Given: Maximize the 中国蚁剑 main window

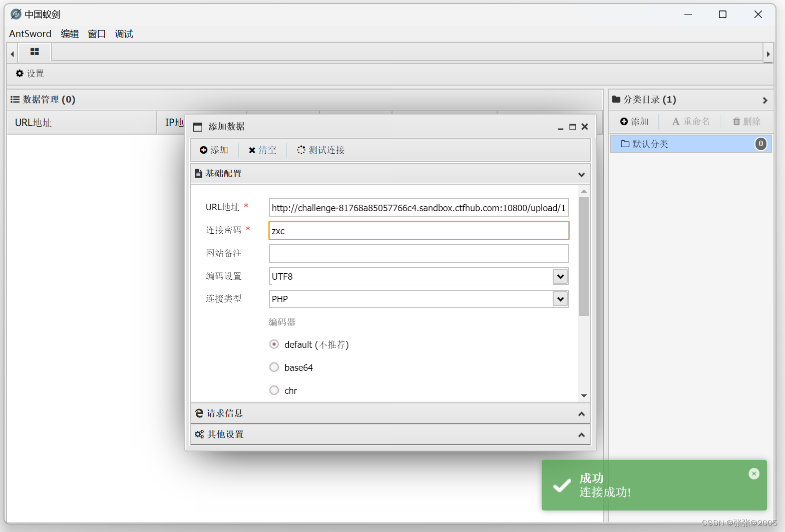Looking at the screenshot, I should tap(722, 14).
